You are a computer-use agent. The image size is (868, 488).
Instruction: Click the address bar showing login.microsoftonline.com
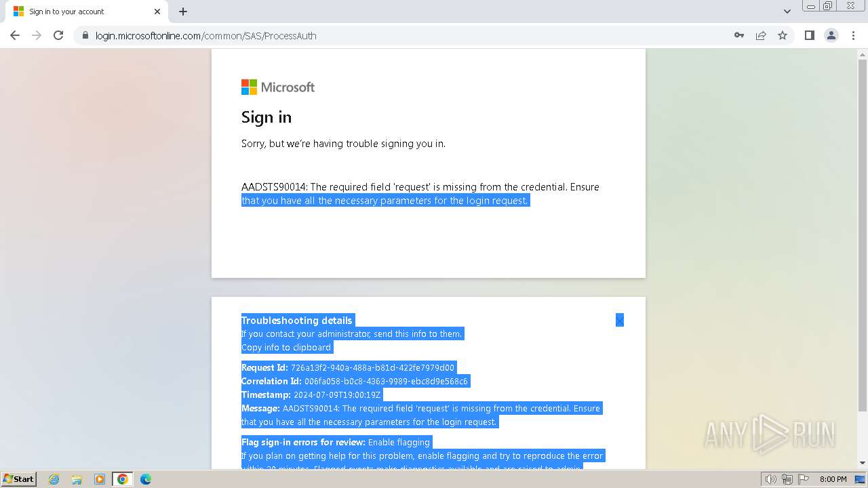[x=407, y=35]
